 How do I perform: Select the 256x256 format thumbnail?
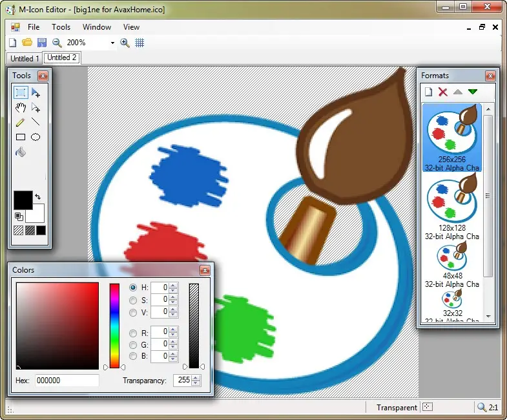click(451, 137)
